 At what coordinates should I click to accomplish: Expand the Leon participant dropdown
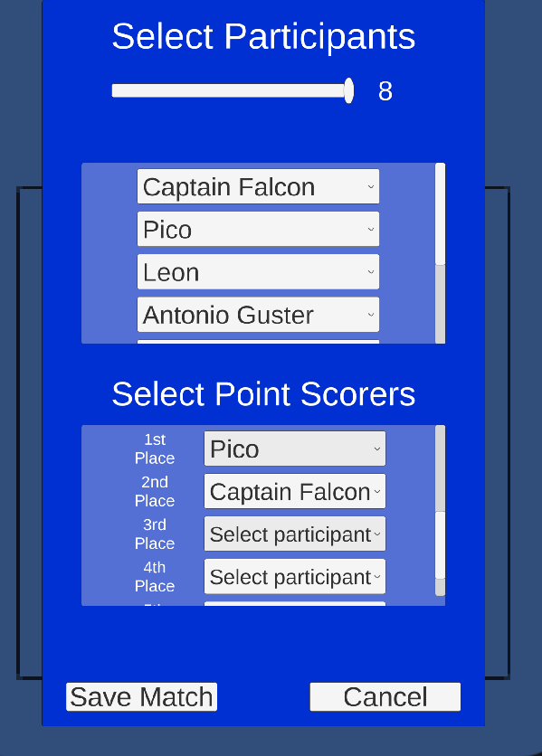click(258, 272)
